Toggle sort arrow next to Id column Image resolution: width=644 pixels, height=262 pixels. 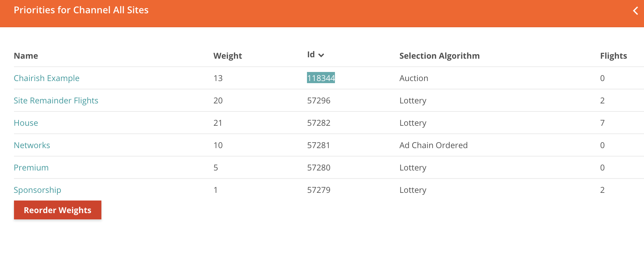[321, 55]
